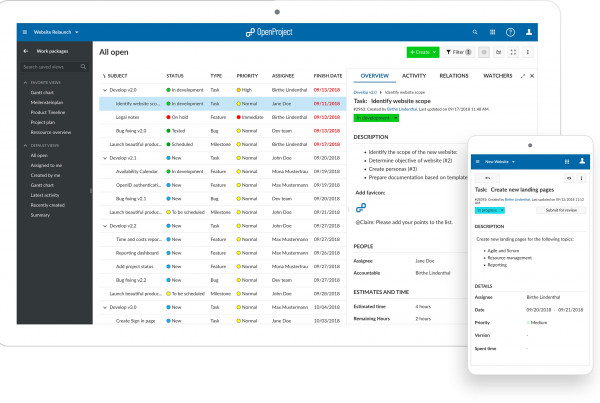Open the Create button dropdown arrow
Viewport: 600px width, 403px height.
coord(434,52)
